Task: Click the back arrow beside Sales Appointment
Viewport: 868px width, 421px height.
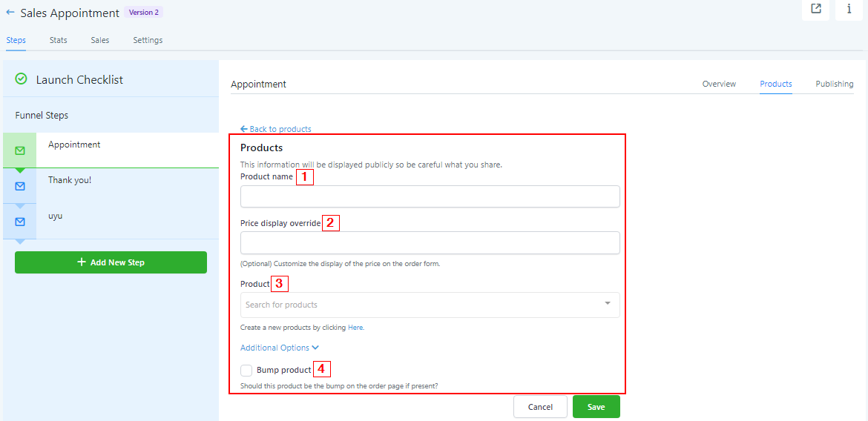Action: pyautogui.click(x=10, y=13)
